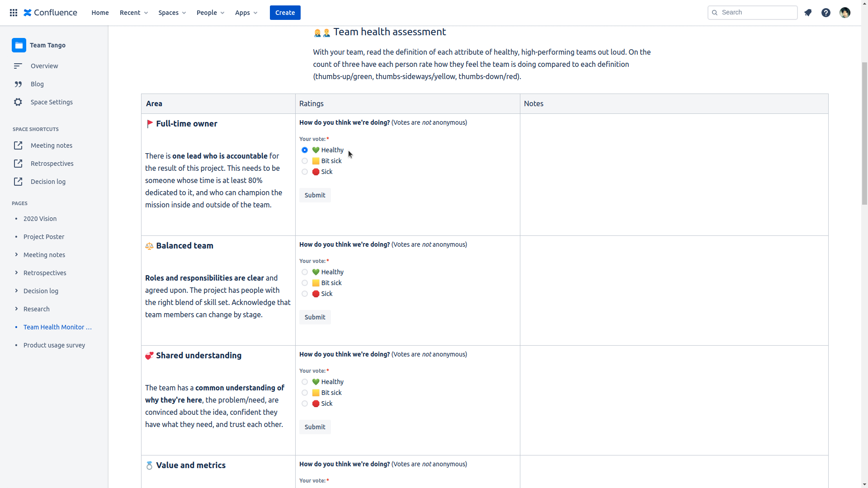The image size is (868, 488).
Task: Click the Blog quote icon
Action: click(x=18, y=84)
